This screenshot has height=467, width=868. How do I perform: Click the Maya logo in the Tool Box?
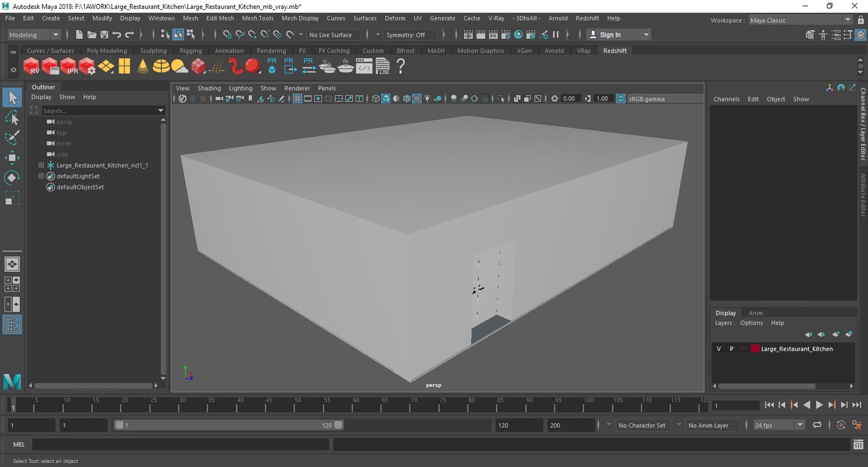click(12, 381)
